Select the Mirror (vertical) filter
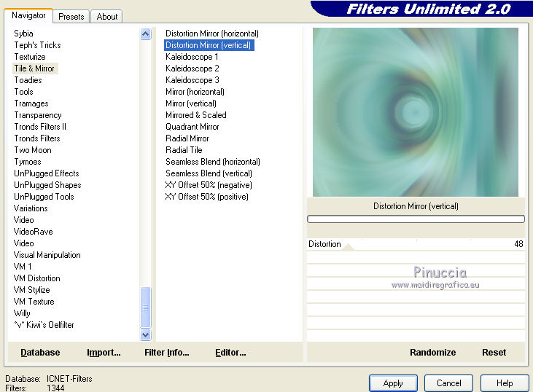The height and width of the screenshot is (392, 533). click(x=191, y=103)
